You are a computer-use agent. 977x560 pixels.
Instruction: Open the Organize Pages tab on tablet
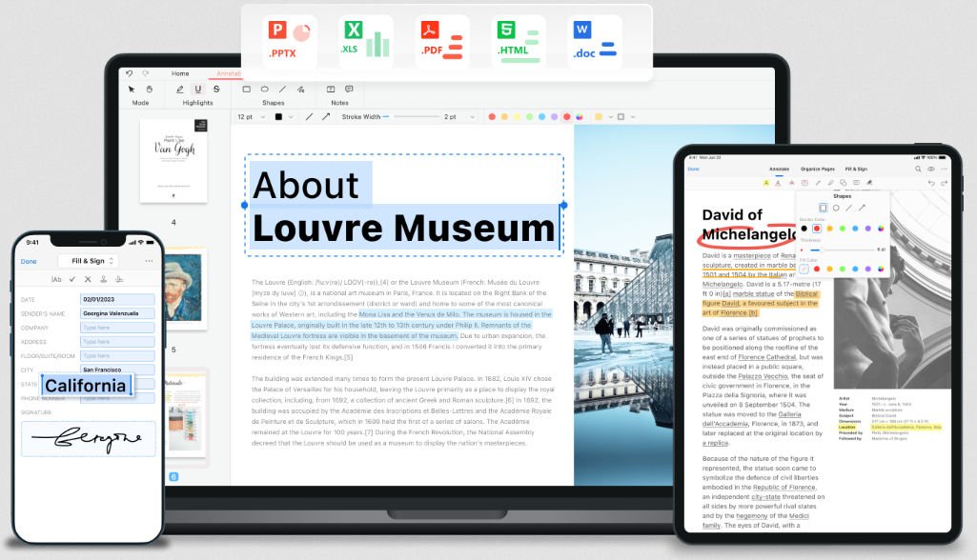tap(818, 169)
